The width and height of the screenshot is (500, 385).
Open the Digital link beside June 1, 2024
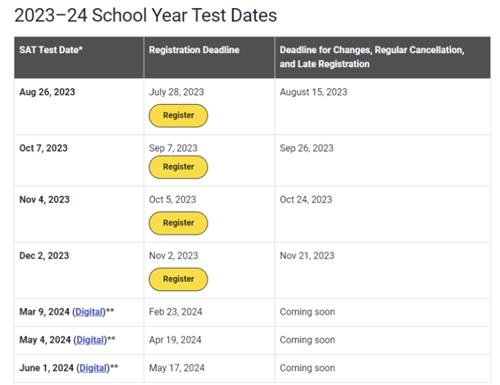[x=93, y=368]
